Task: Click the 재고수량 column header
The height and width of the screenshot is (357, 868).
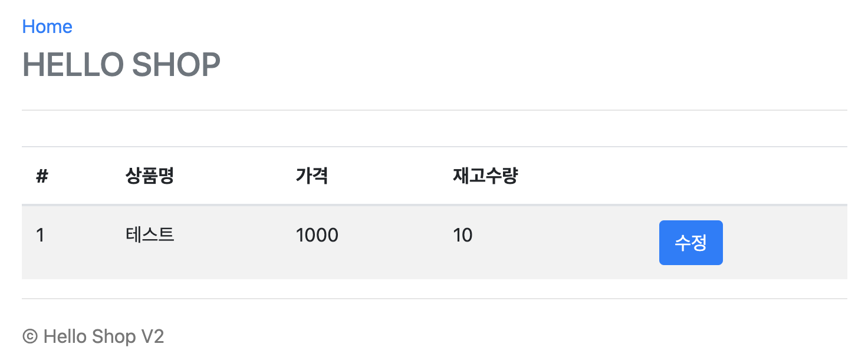Action: coord(485,176)
